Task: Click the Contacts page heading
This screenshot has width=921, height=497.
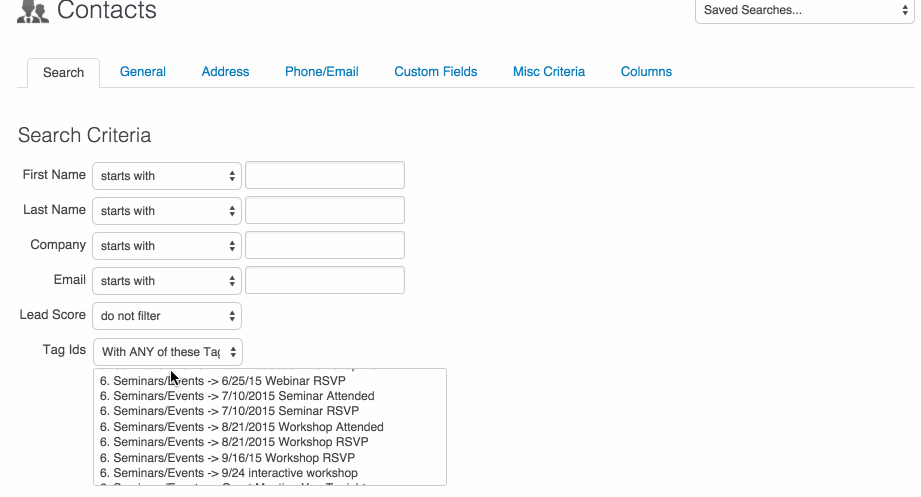Action: tap(107, 11)
